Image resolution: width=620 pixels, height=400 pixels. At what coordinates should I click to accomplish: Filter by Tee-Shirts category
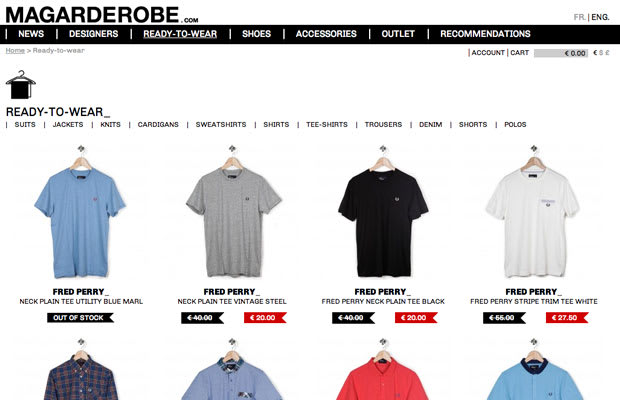pos(327,125)
